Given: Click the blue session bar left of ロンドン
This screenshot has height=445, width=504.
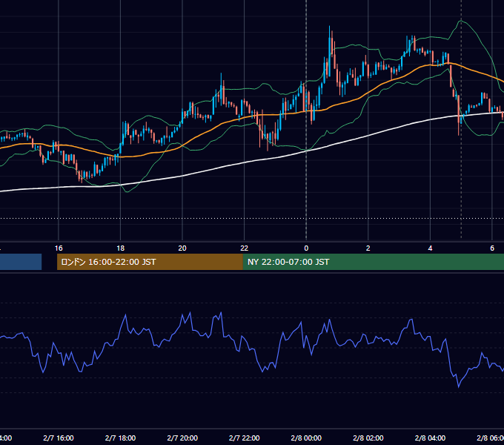Looking at the screenshot, I should tap(21, 262).
